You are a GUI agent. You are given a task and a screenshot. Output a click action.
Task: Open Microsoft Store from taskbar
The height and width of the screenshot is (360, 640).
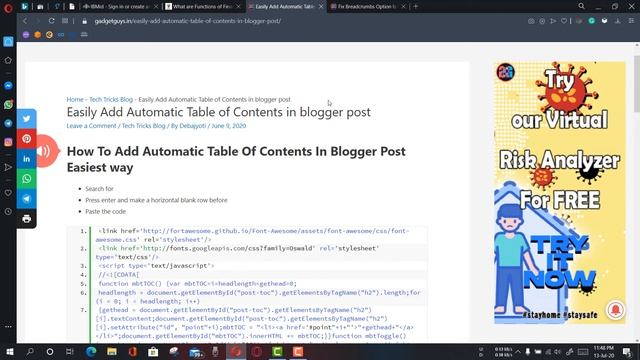click(x=153, y=351)
